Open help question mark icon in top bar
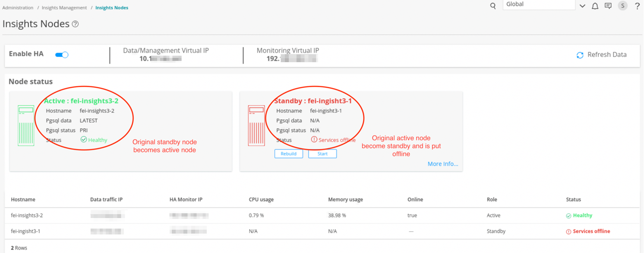Image resolution: width=644 pixels, height=253 pixels. 637,6
